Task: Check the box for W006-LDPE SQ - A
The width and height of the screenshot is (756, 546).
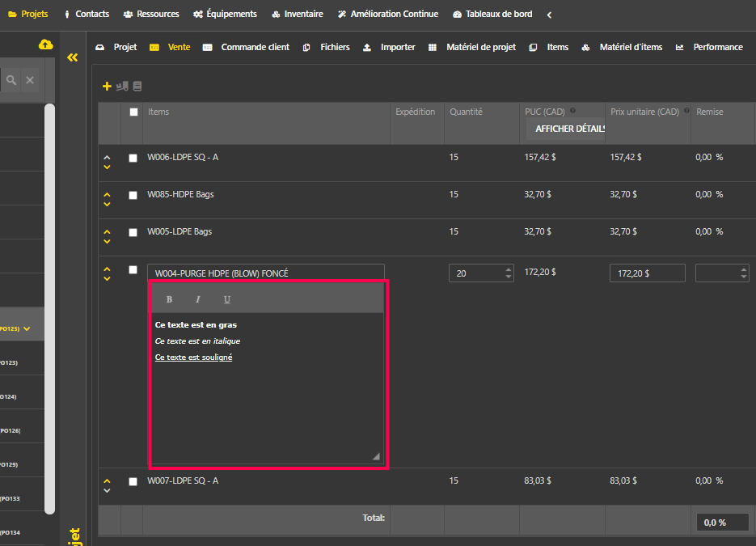Action: coord(133,159)
